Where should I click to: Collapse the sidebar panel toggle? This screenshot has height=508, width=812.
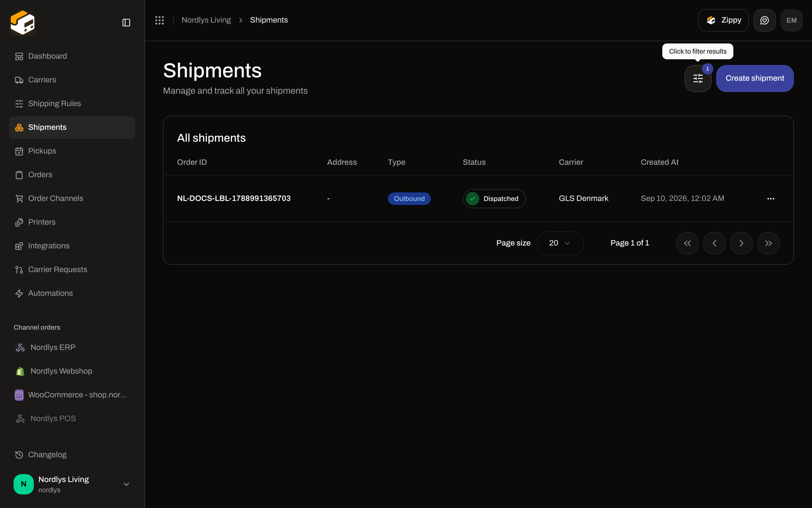click(126, 23)
